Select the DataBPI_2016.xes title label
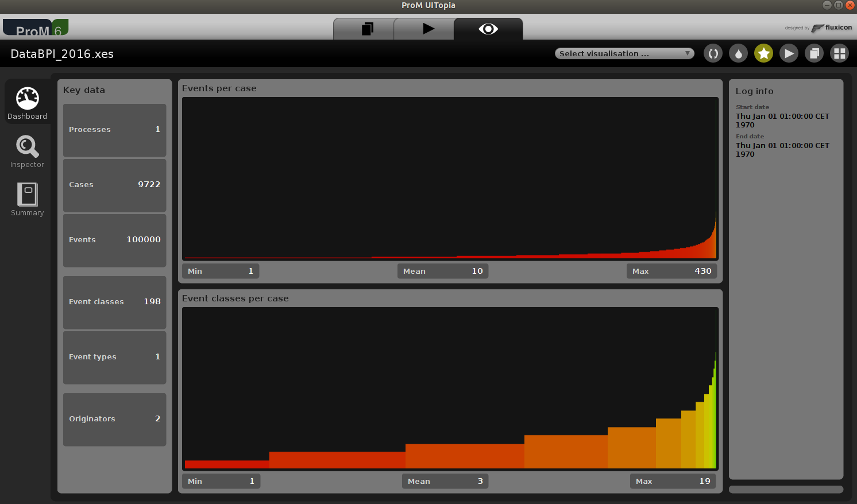This screenshot has width=857, height=504. coord(62,53)
